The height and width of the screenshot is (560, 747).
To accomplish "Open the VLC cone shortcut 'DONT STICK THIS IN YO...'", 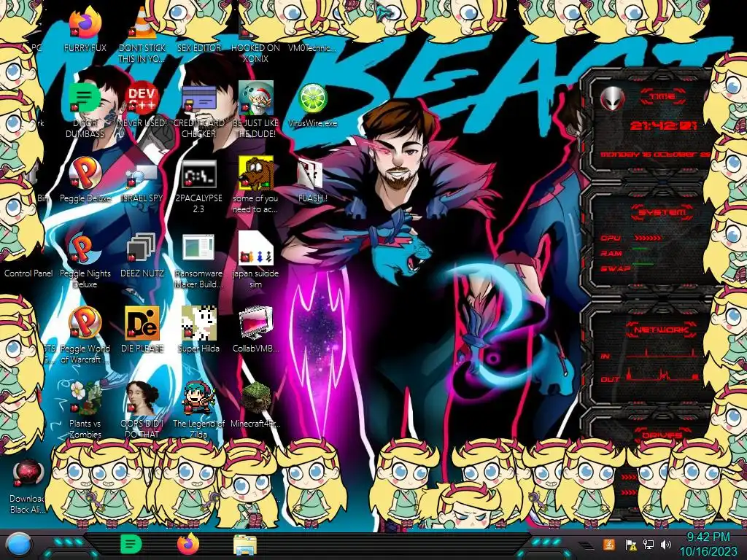I will pyautogui.click(x=142, y=23).
